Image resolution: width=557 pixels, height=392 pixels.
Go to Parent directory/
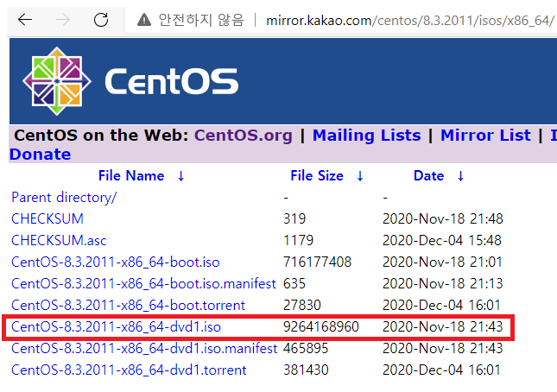(64, 198)
